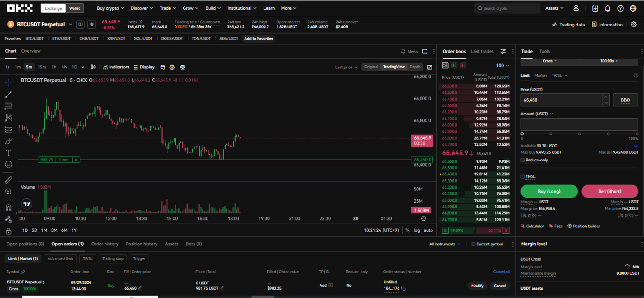Switch to the Order history tab
The width and height of the screenshot is (644, 298).
(x=105, y=244)
